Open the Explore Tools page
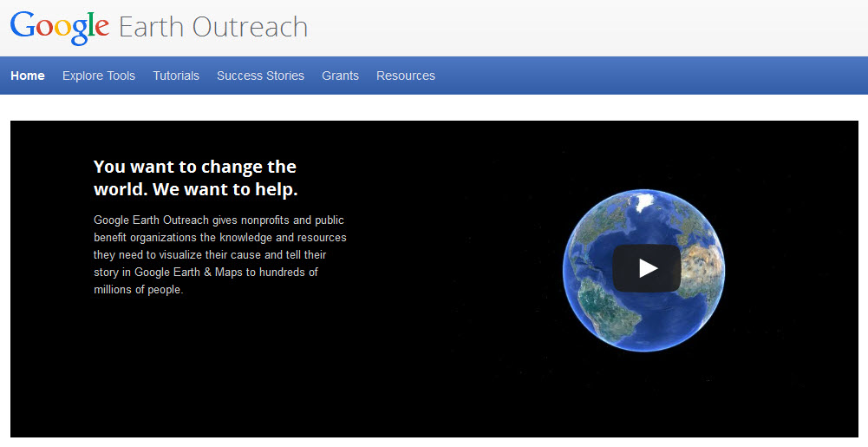Image resolution: width=868 pixels, height=447 pixels. pos(99,76)
